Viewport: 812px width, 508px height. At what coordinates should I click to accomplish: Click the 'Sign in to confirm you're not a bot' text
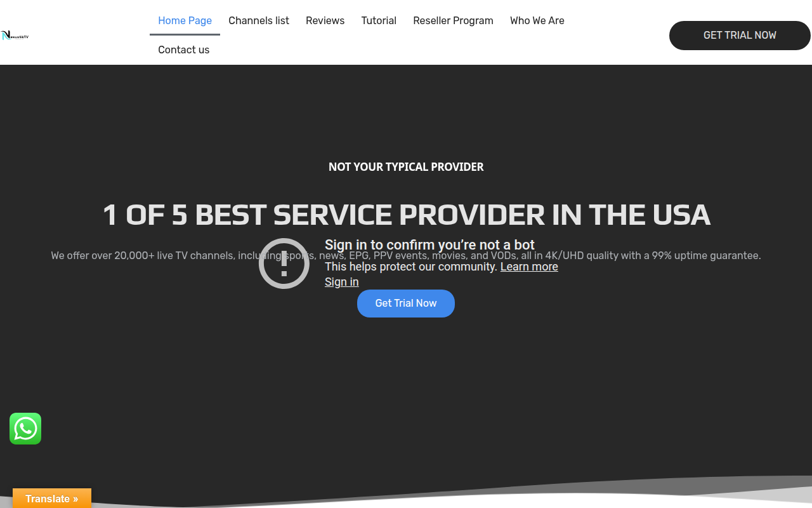pos(429,245)
